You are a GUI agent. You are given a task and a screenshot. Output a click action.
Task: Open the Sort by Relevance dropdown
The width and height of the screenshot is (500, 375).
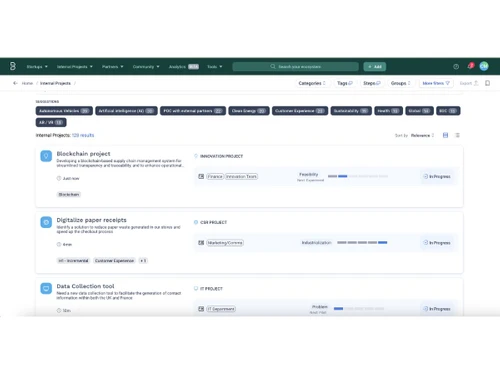point(422,135)
